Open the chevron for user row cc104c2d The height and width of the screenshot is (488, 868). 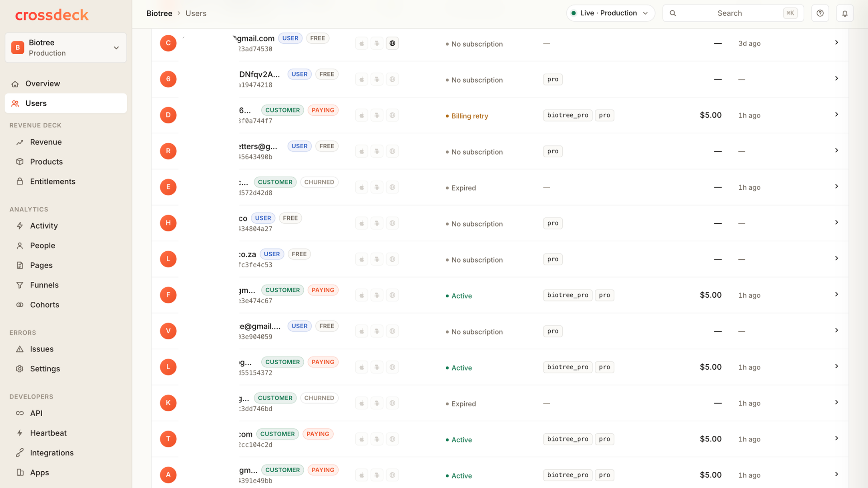pyautogui.click(x=836, y=438)
